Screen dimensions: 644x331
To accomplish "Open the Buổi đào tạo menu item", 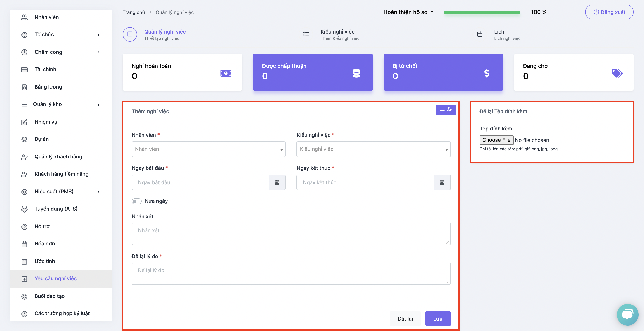I will point(61,296).
